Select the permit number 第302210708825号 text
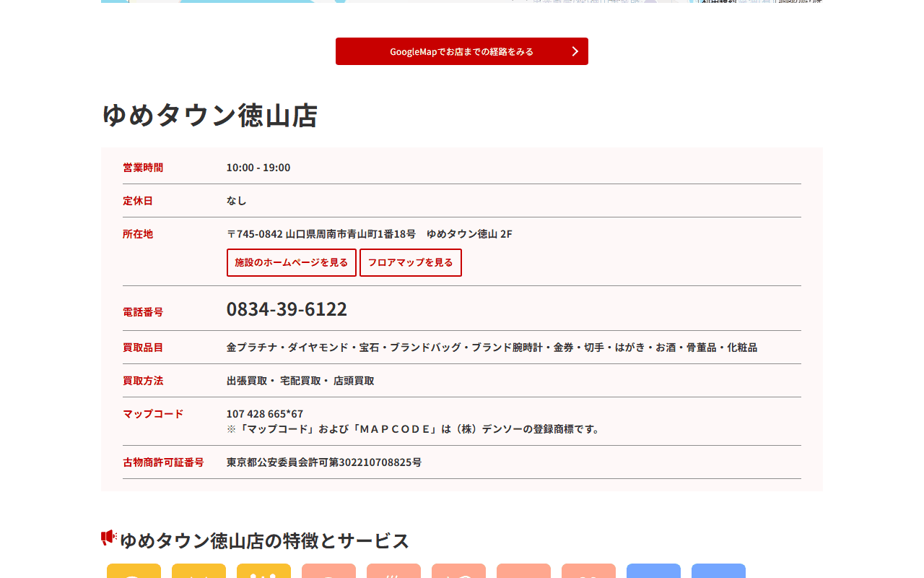The width and height of the screenshot is (924, 578). click(370, 462)
